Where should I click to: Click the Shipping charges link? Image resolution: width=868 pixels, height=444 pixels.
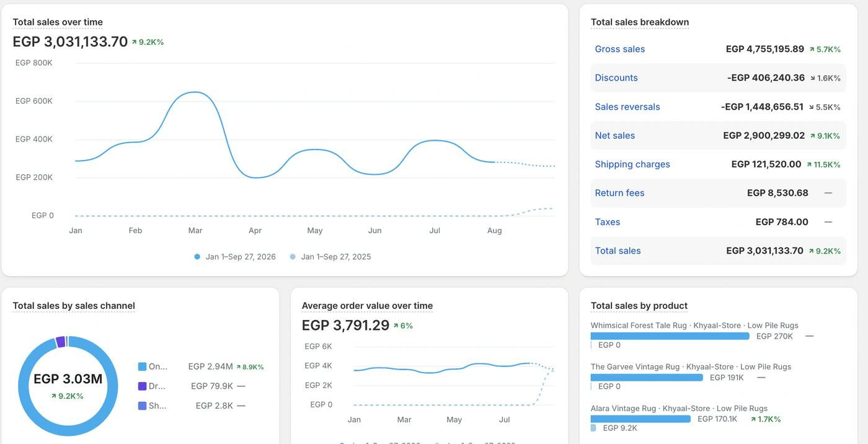click(632, 164)
